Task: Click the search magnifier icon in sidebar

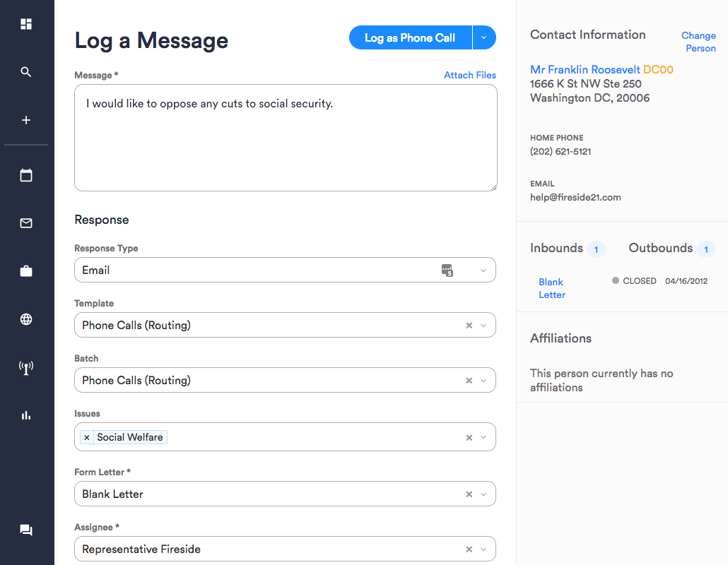Action: click(x=26, y=72)
